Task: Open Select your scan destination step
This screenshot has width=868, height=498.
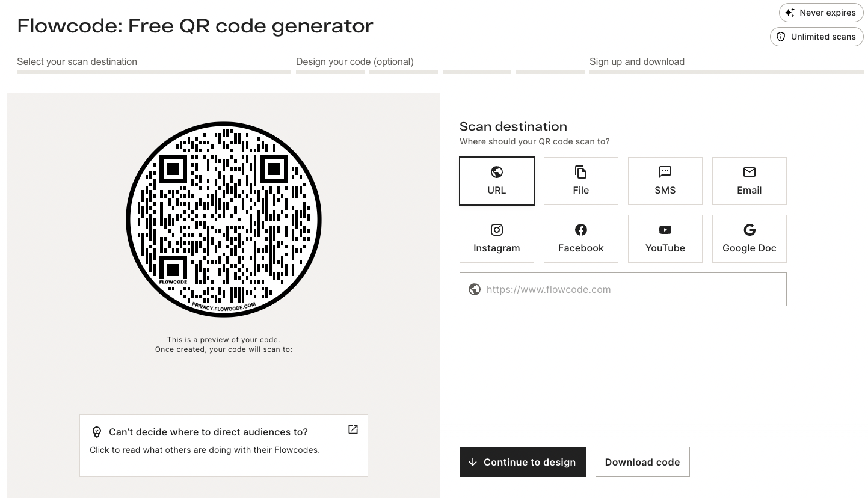Action: [77, 62]
